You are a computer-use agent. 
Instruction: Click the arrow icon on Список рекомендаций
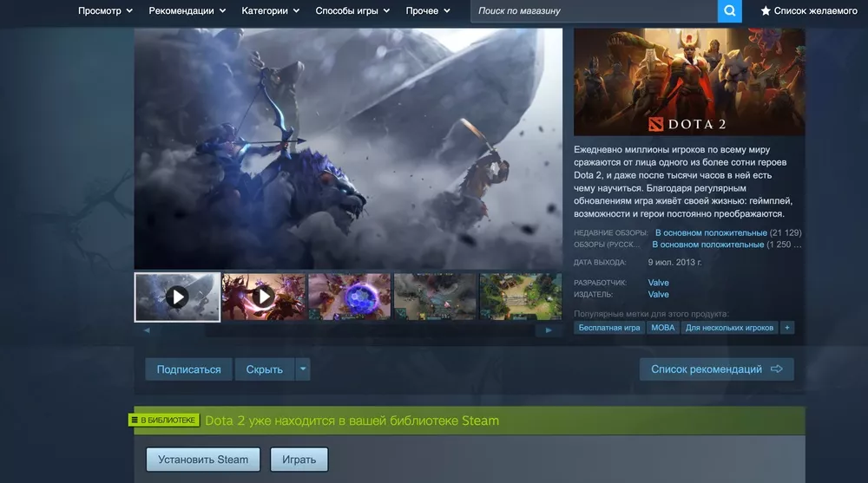777,369
